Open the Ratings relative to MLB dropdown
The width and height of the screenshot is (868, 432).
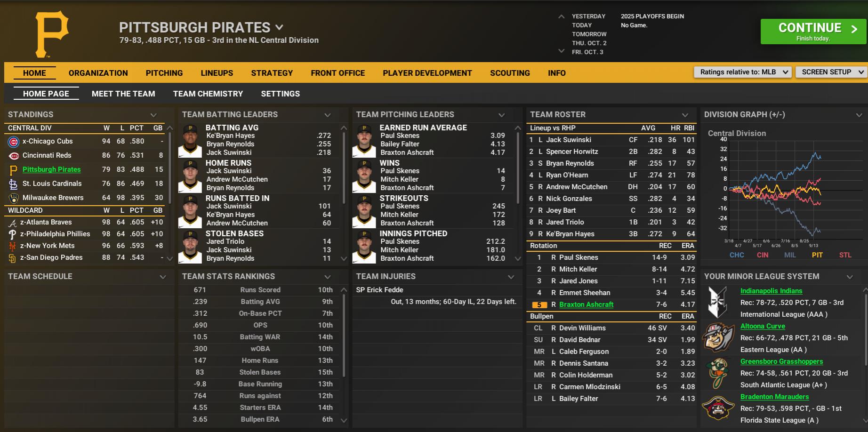point(742,72)
